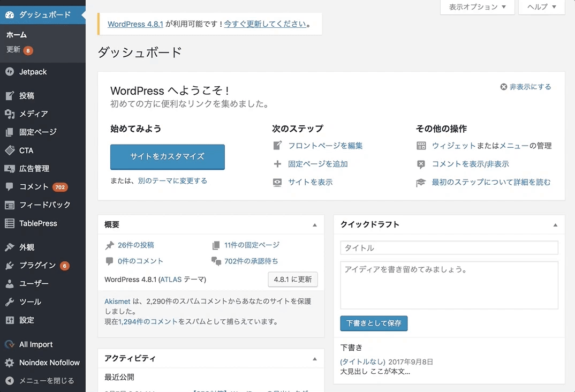Click the タイトル input field in Quick Draft
Viewport: 575px width, 392px height.
point(449,248)
